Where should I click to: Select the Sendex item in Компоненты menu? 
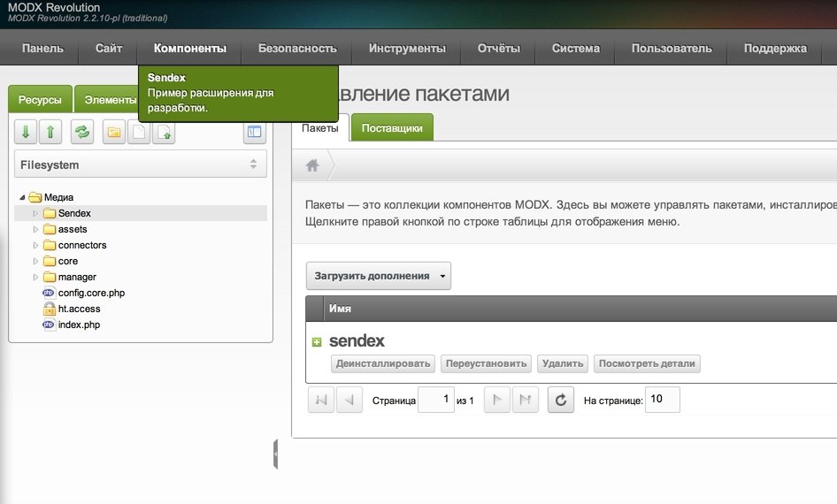point(166,78)
